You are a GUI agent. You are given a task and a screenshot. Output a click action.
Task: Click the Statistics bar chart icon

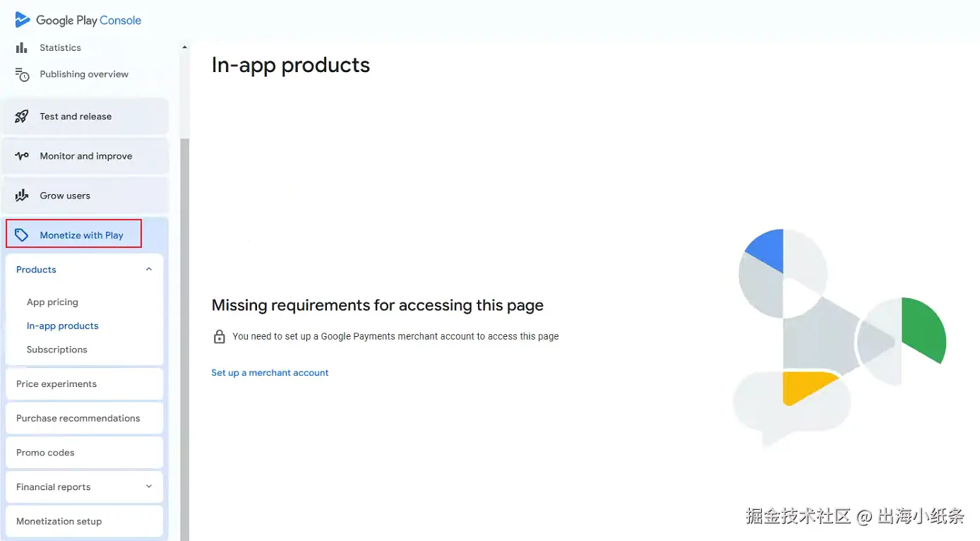pos(22,48)
